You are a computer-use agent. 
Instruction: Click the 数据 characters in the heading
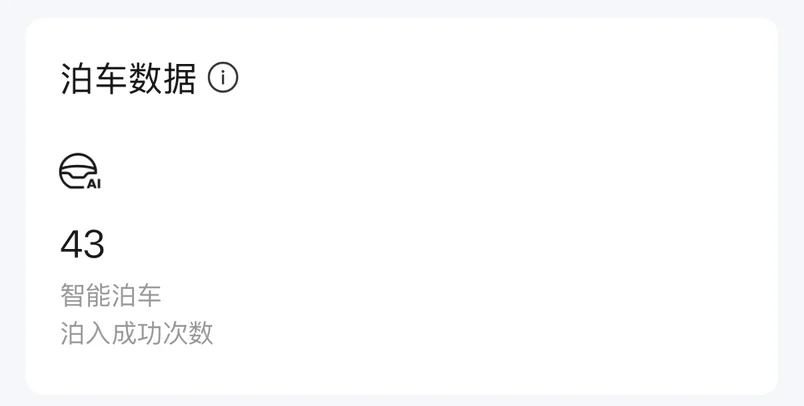tap(162, 78)
